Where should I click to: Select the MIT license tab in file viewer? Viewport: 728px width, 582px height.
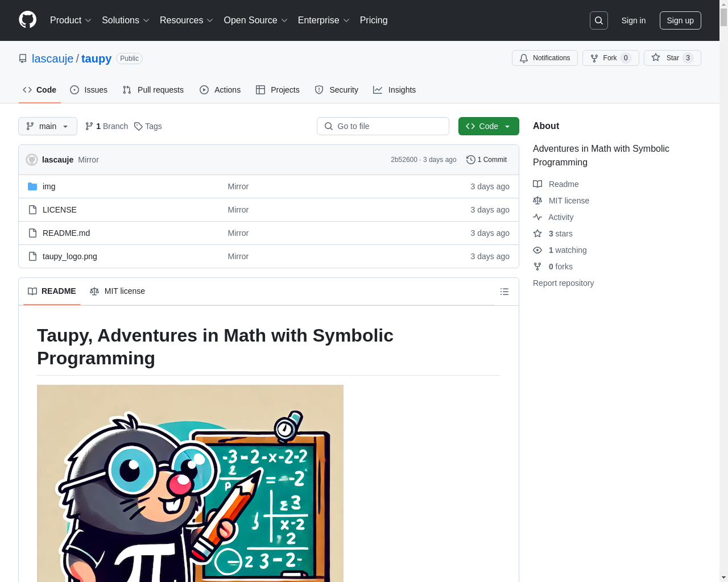click(117, 291)
